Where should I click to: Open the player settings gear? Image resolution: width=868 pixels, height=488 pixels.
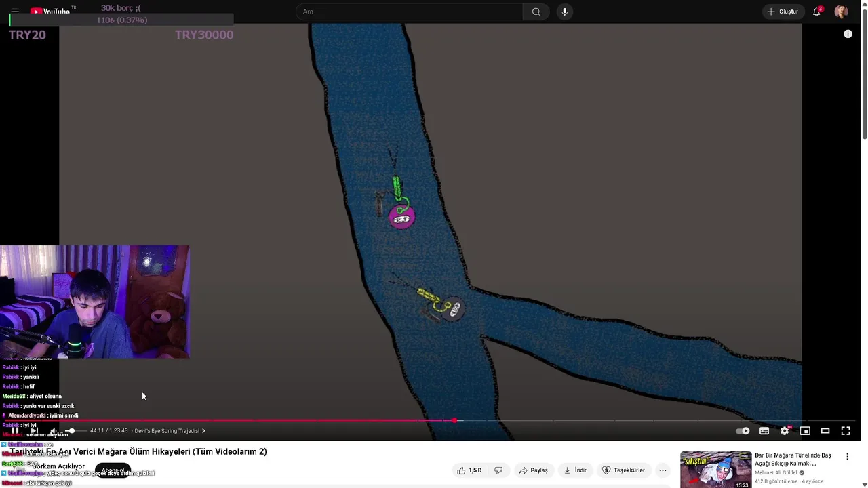point(785,430)
